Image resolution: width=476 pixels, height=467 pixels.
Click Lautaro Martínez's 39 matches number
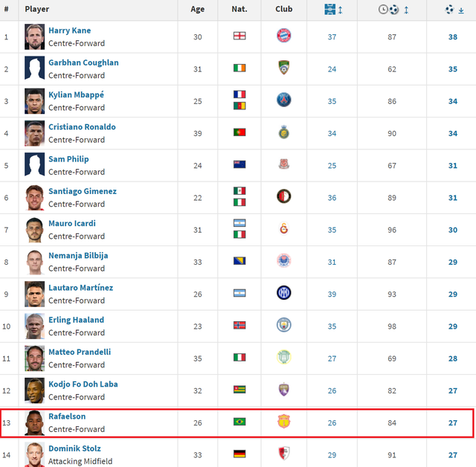pyautogui.click(x=332, y=294)
